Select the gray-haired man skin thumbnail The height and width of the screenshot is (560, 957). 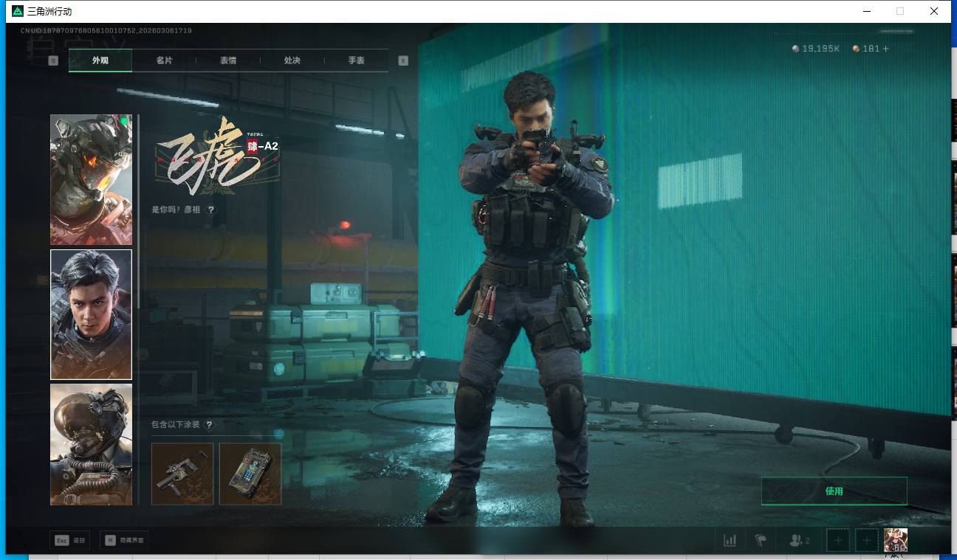point(91,314)
